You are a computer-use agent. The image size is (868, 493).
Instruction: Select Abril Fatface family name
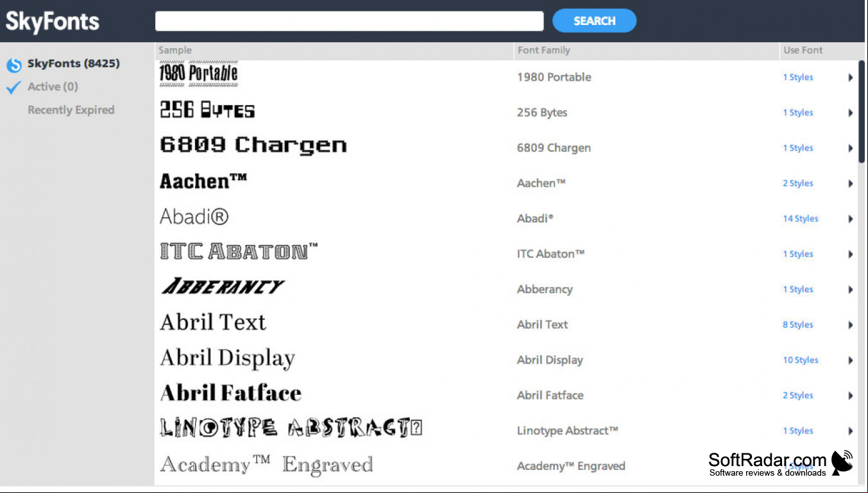[550, 395]
